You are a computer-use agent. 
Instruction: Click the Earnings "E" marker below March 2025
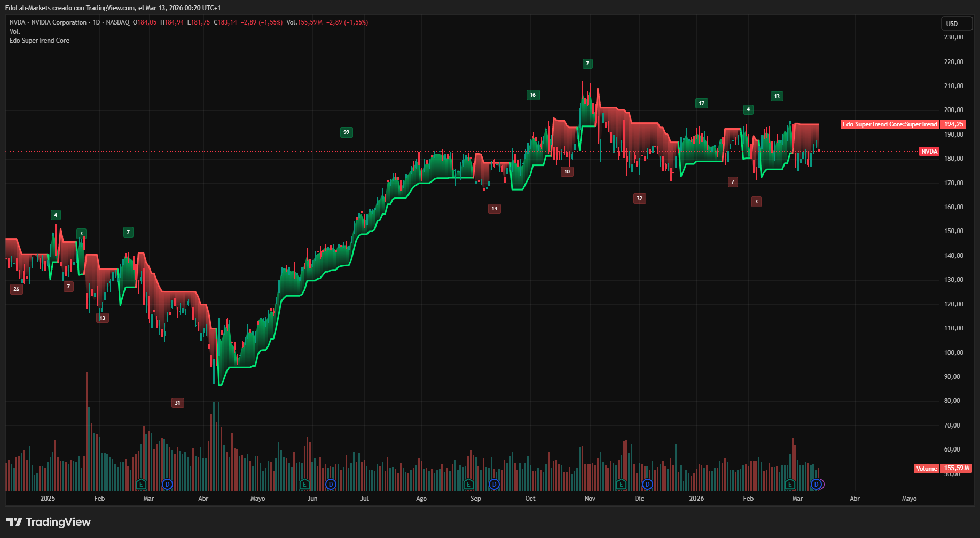tap(141, 485)
